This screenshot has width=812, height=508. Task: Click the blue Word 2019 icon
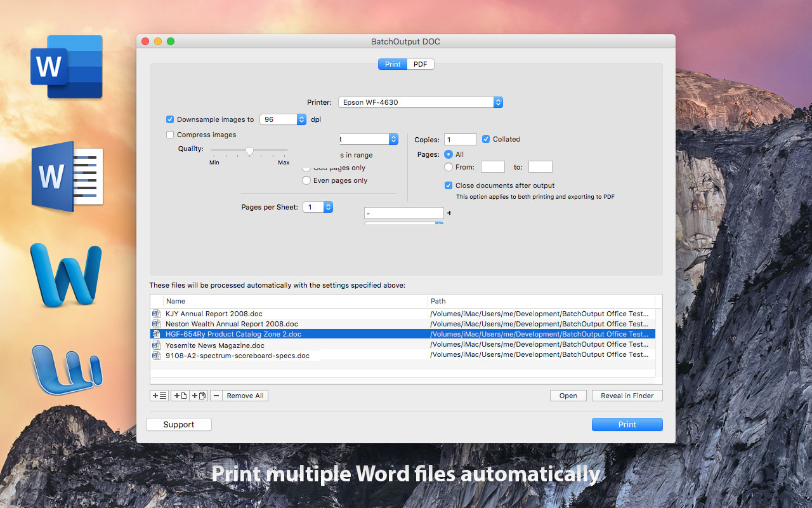(67, 67)
